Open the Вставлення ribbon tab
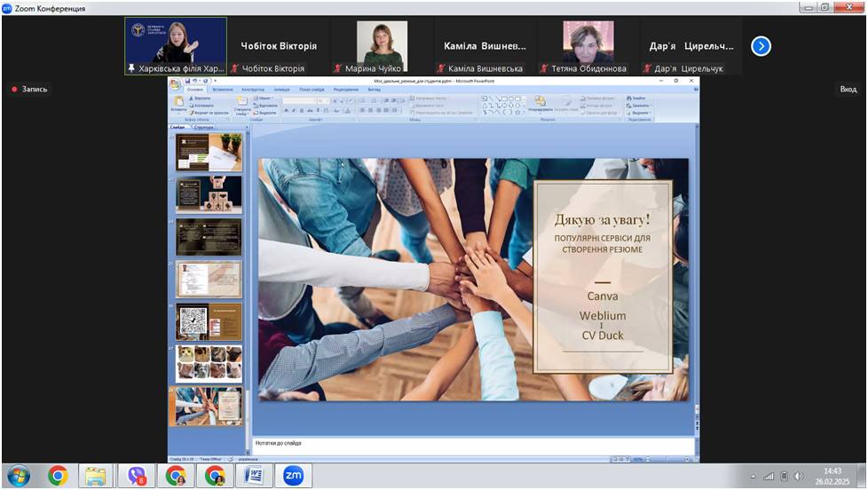Viewport: 868px width, 490px height. click(x=223, y=90)
